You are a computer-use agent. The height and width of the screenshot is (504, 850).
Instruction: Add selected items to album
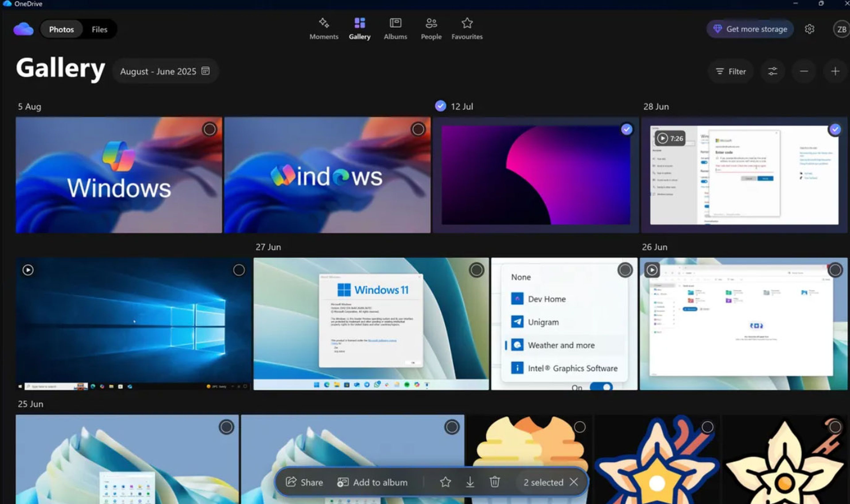(x=372, y=482)
